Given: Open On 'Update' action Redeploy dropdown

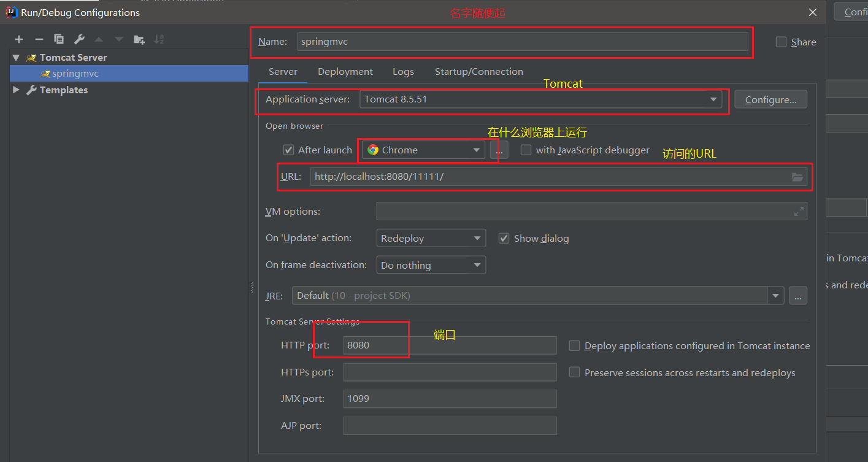Looking at the screenshot, I should pyautogui.click(x=431, y=238).
